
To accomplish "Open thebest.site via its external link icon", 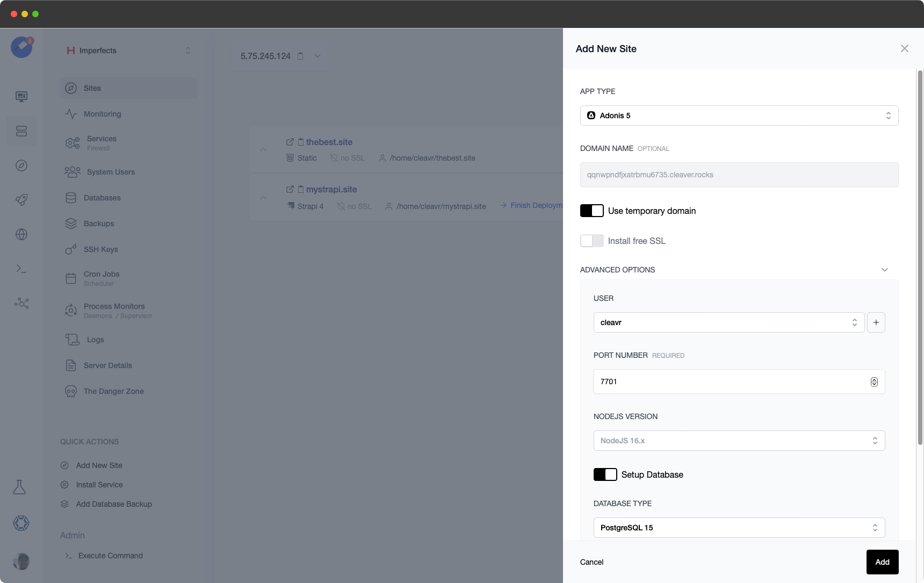I will click(290, 142).
